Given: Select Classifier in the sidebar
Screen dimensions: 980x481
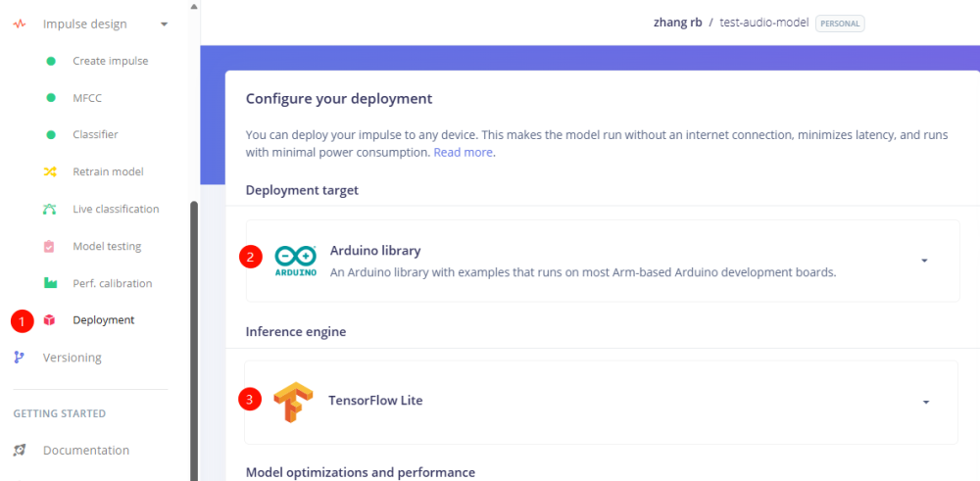Looking at the screenshot, I should (x=95, y=134).
